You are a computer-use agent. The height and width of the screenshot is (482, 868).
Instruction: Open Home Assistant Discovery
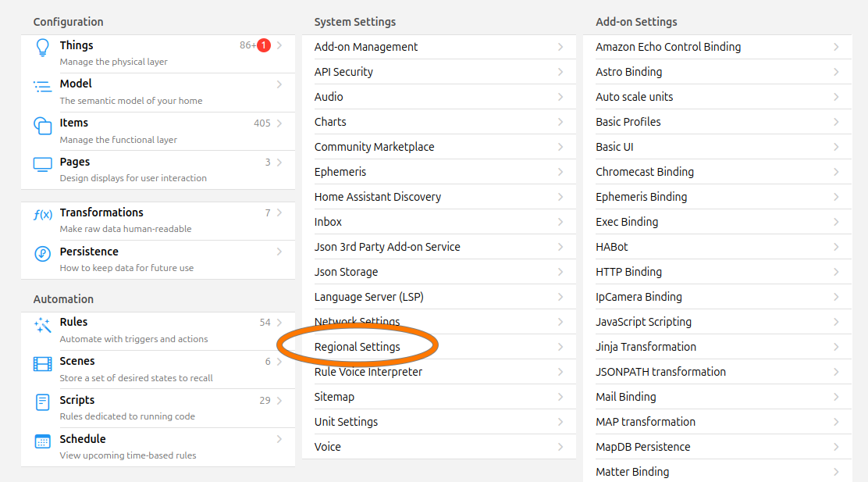[439, 197]
